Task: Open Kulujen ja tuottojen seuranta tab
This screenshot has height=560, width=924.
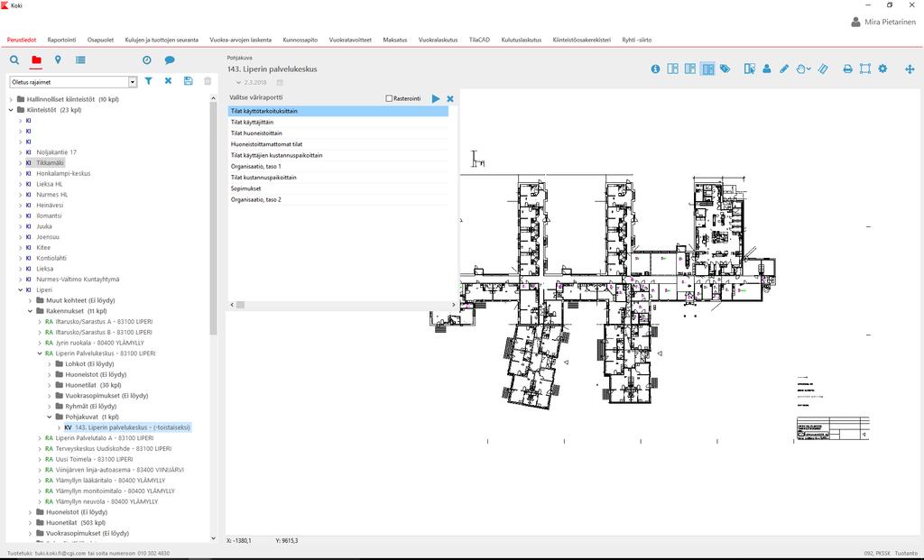Action: pos(162,40)
